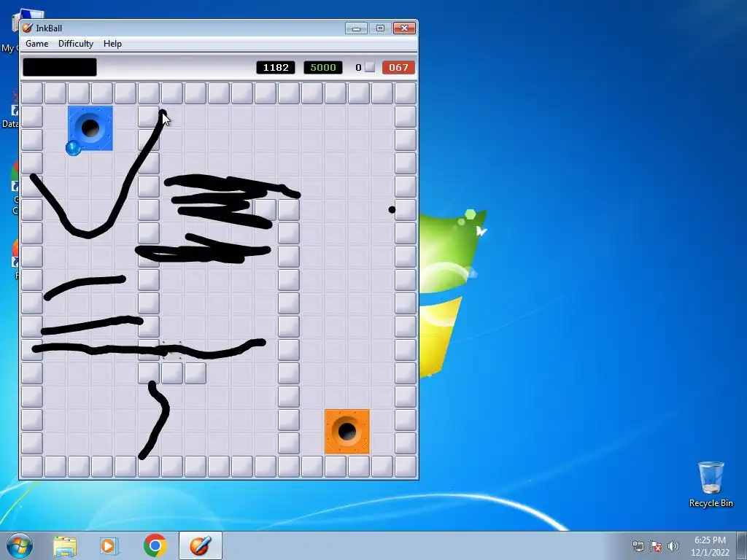Screen dimensions: 747x560
Task: Open the Recycle Bin desktop icon
Action: 711,484
